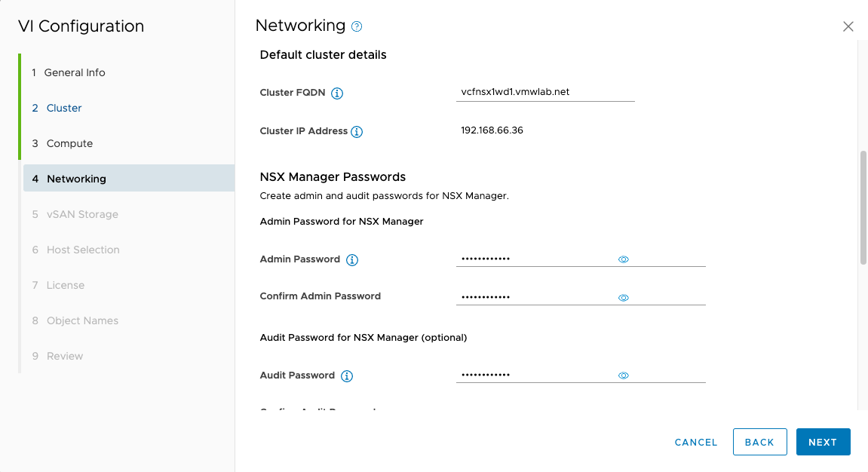The height and width of the screenshot is (472, 868).
Task: Click 'Create admin and audit passwords' description
Action: point(384,196)
